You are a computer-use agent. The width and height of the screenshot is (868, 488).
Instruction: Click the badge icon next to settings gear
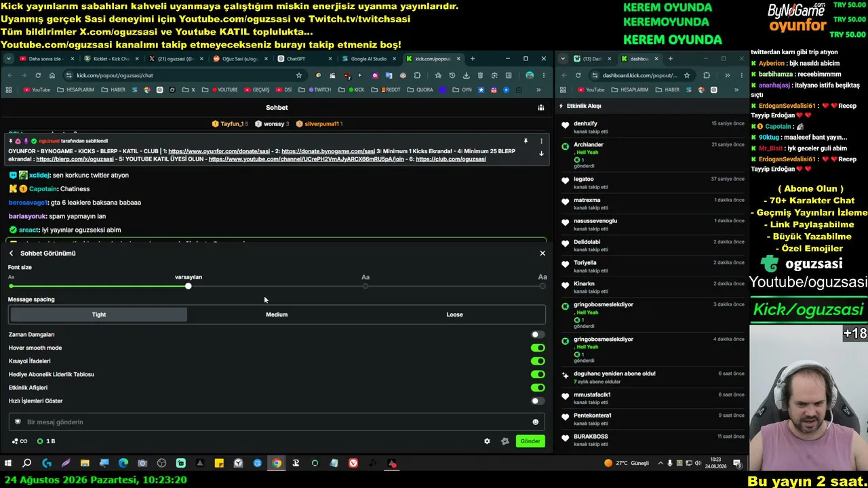[x=505, y=441]
